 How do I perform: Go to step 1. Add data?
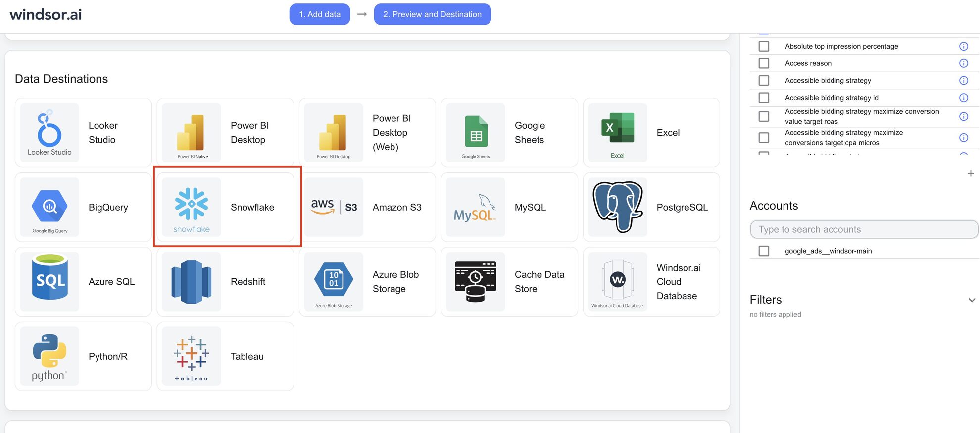(x=320, y=14)
